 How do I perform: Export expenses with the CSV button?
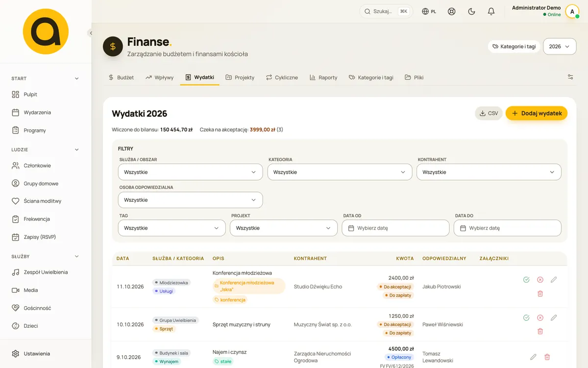point(489,113)
